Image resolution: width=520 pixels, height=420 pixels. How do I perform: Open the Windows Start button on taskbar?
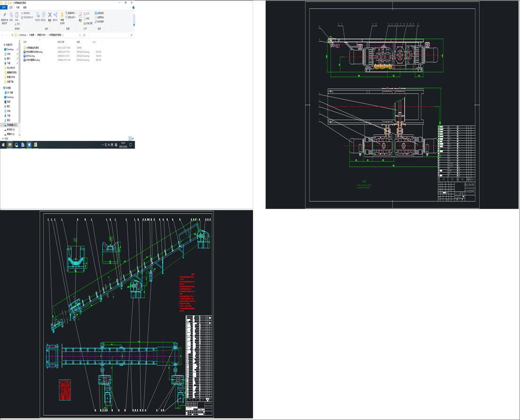pos(3,145)
